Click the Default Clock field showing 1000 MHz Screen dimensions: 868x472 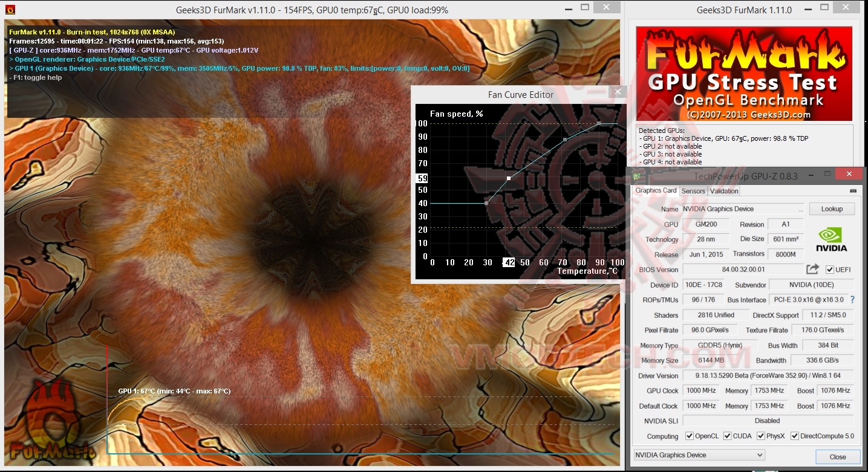[x=701, y=406]
